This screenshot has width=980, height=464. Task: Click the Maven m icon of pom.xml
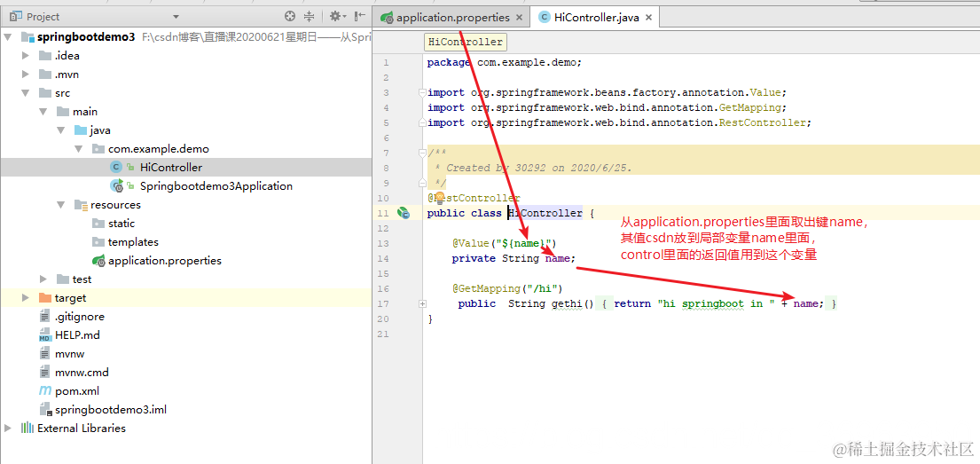click(44, 391)
